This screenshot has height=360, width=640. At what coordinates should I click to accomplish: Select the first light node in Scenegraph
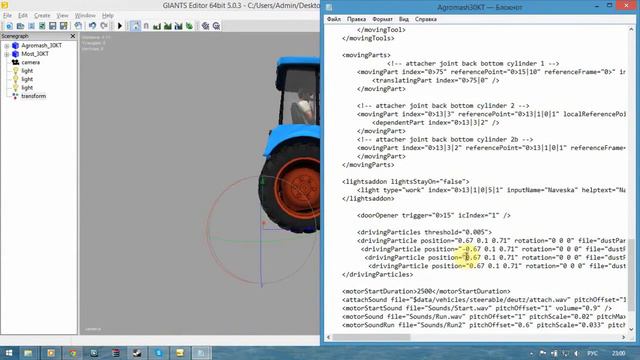point(27,71)
